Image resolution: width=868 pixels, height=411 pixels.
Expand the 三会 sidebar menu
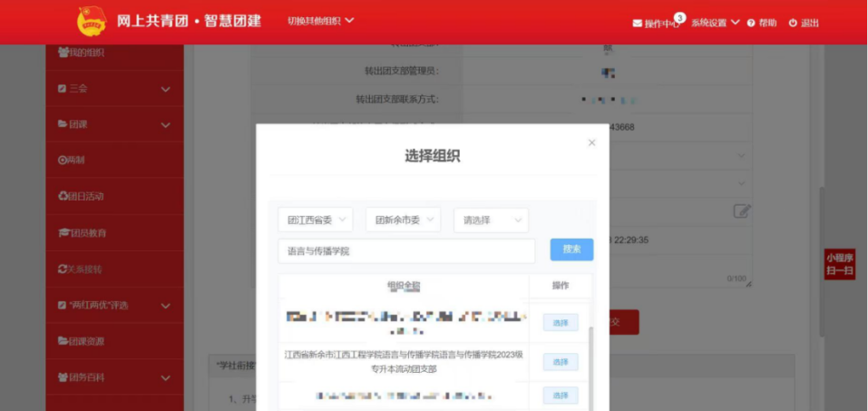(165, 89)
